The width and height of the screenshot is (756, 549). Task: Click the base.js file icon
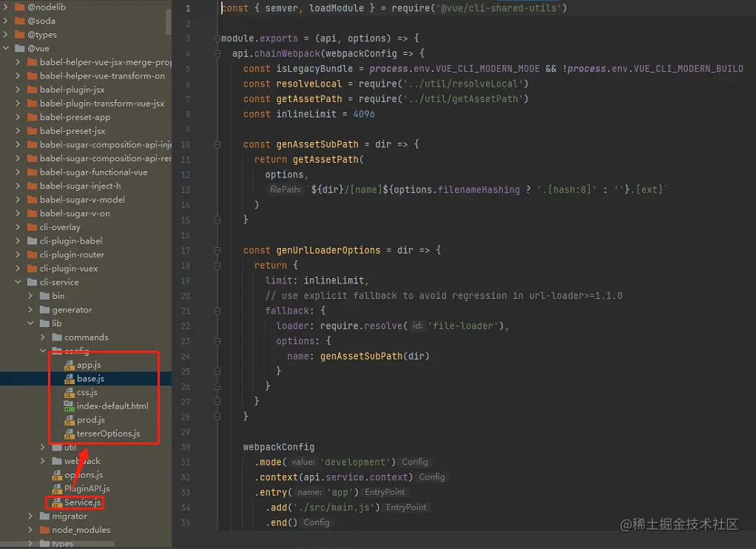click(69, 379)
